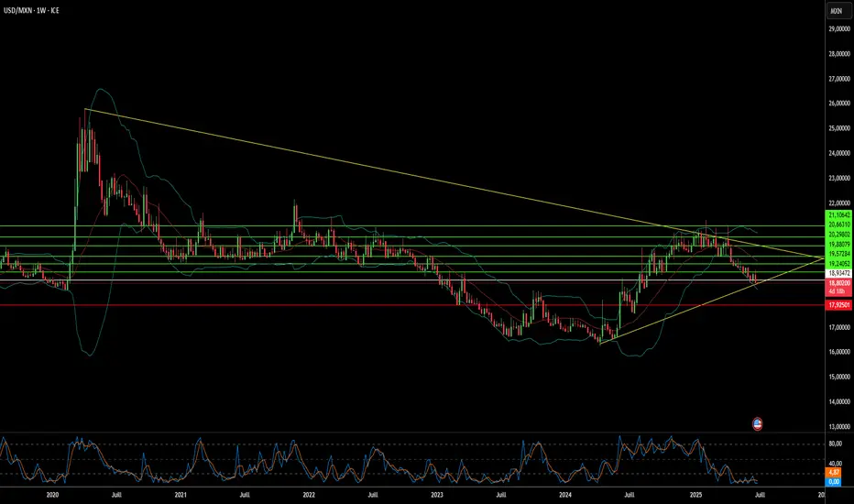Click the 4d 18h candle countdown label

pyautogui.click(x=839, y=291)
